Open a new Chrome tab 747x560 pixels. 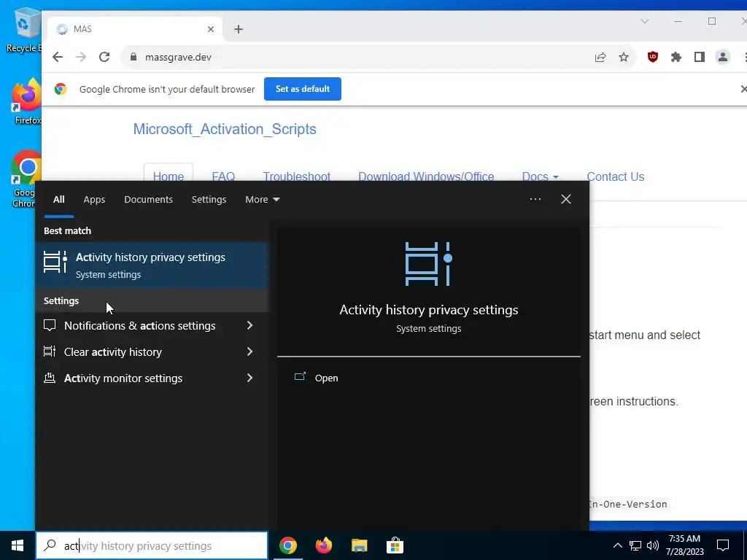(239, 29)
